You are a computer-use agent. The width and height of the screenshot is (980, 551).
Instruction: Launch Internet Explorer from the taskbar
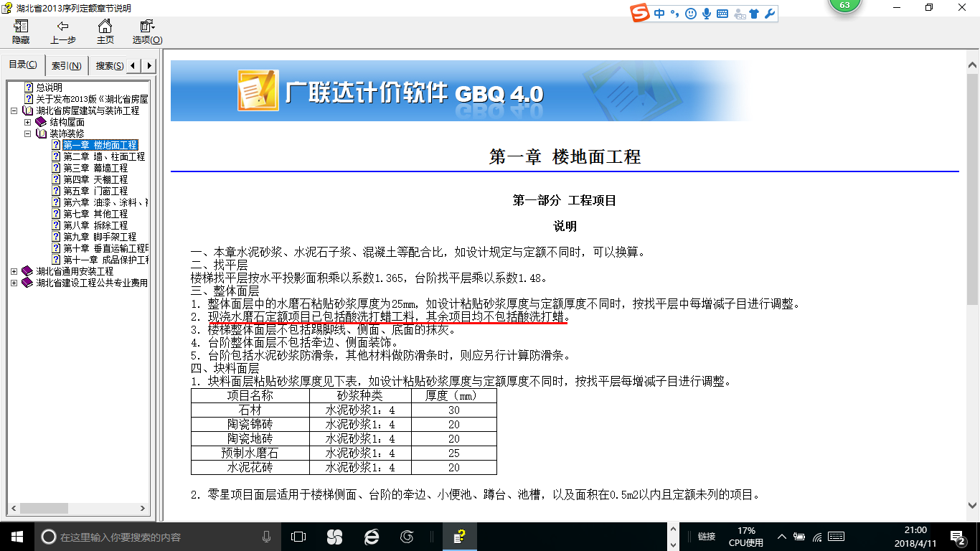(371, 536)
